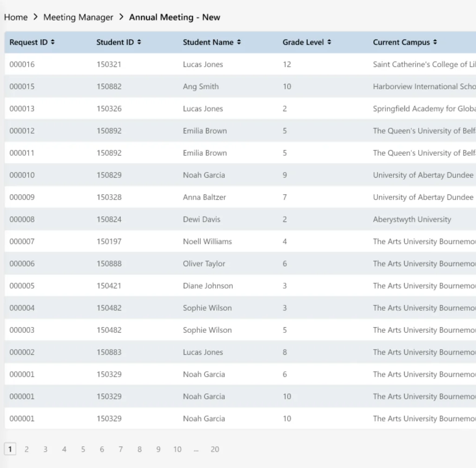Open Meeting Manager breadcrumb
Screen dimensions: 476x468
click(78, 17)
